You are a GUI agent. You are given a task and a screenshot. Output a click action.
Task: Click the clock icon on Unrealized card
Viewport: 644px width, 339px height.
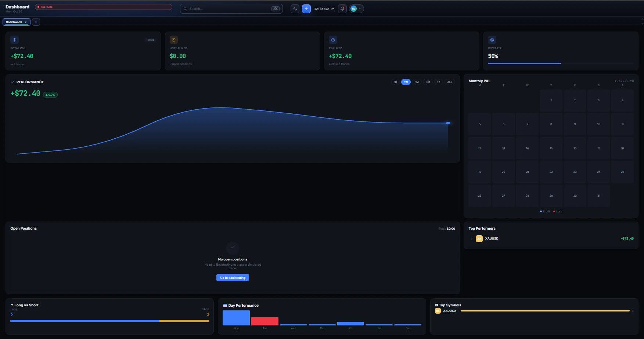(174, 40)
